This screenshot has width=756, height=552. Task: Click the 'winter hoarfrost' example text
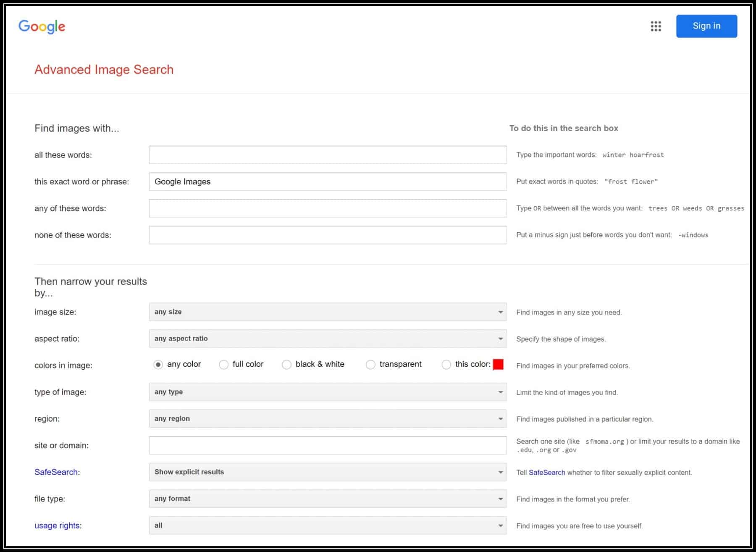tap(633, 155)
